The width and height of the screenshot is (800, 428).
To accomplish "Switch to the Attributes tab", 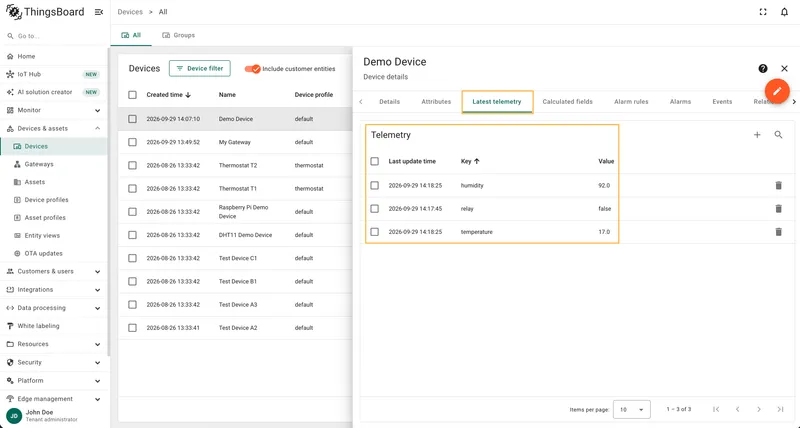I will tap(436, 102).
